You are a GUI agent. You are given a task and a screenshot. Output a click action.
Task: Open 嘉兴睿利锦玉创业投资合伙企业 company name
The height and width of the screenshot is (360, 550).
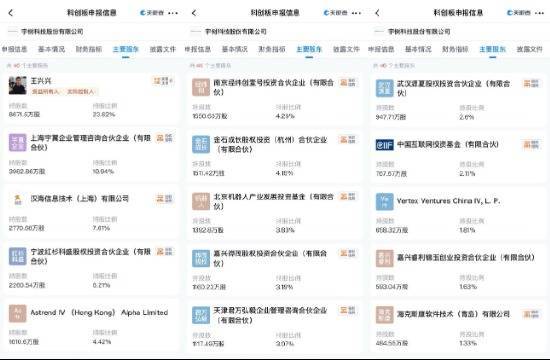(466, 257)
